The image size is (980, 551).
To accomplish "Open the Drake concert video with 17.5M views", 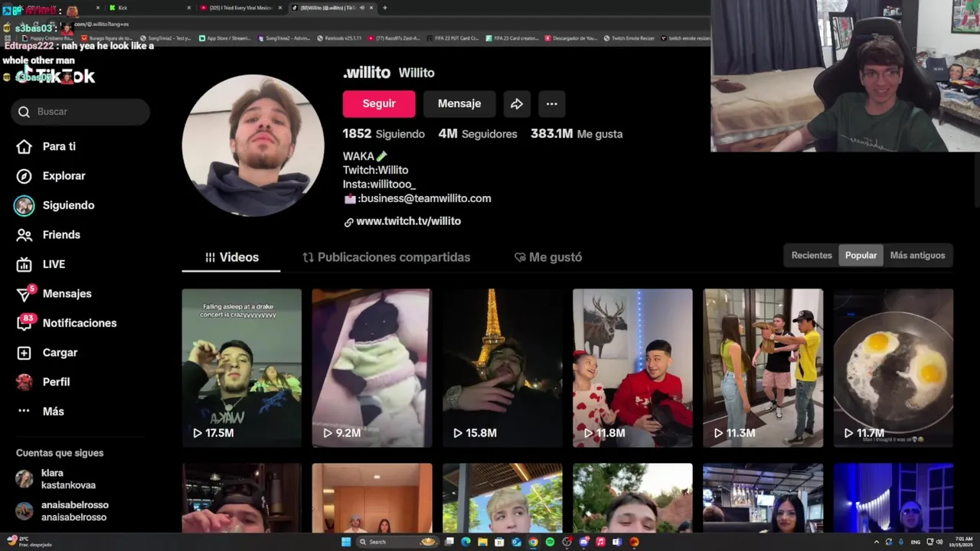I will [242, 368].
